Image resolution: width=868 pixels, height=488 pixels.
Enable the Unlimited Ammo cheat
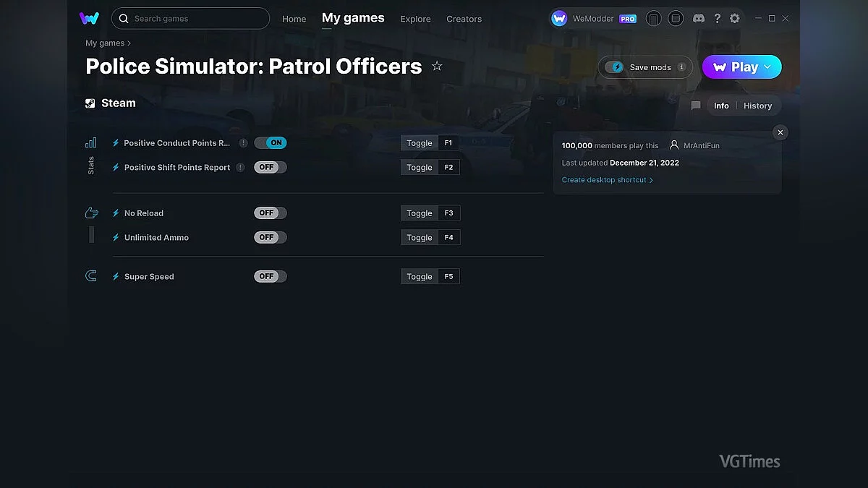pos(270,237)
